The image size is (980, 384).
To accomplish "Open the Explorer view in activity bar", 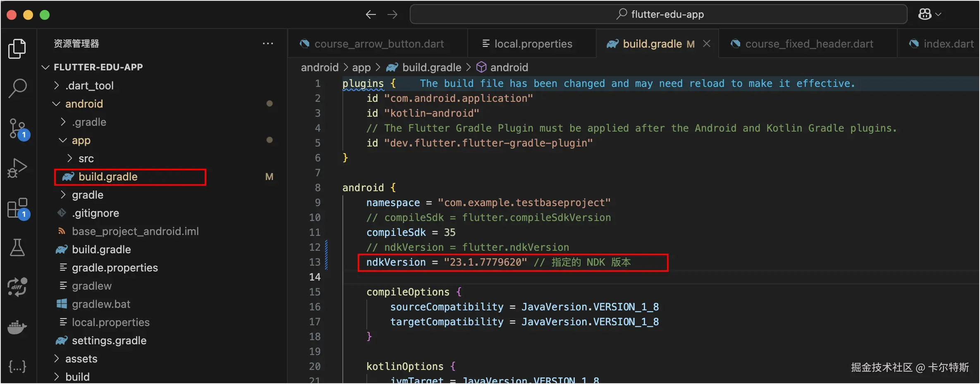I will pyautogui.click(x=17, y=49).
